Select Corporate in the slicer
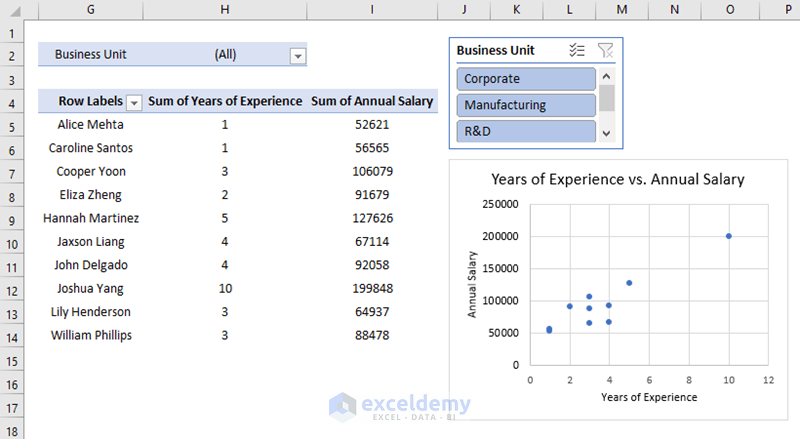This screenshot has height=439, width=800. point(526,79)
